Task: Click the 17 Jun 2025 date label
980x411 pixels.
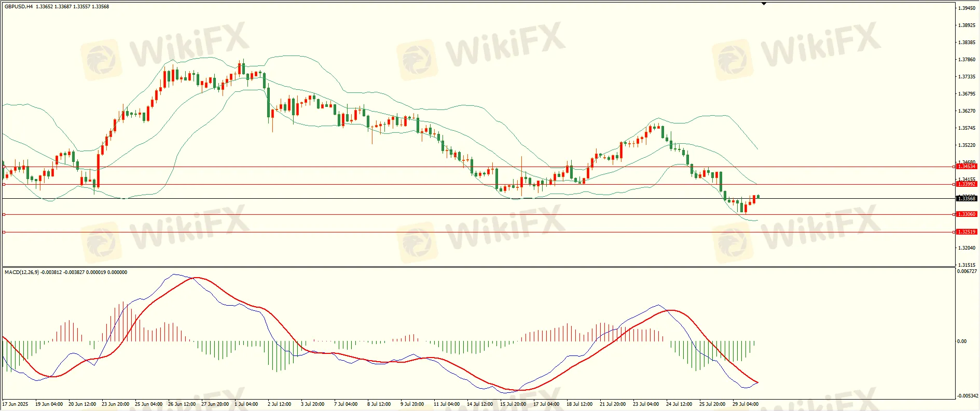Action: point(16,404)
